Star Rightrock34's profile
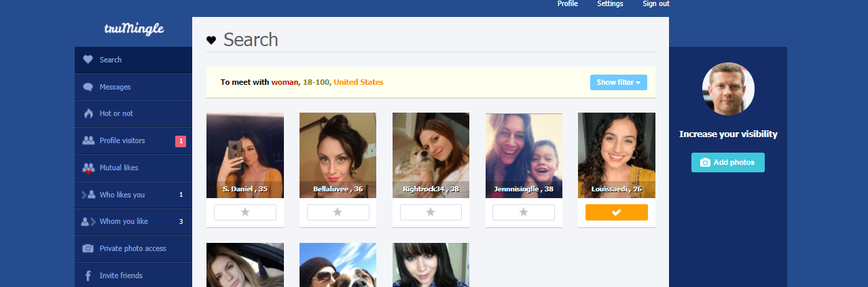 [431, 212]
